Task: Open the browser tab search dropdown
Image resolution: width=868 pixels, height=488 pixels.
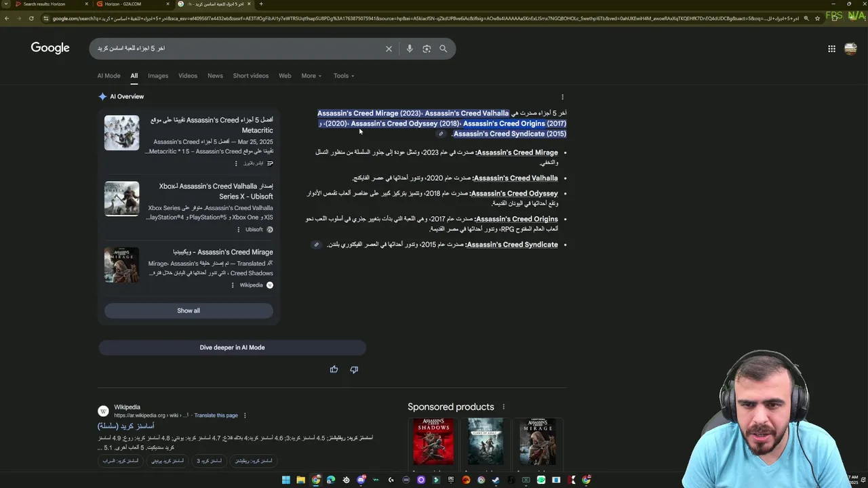Action: (x=7, y=4)
